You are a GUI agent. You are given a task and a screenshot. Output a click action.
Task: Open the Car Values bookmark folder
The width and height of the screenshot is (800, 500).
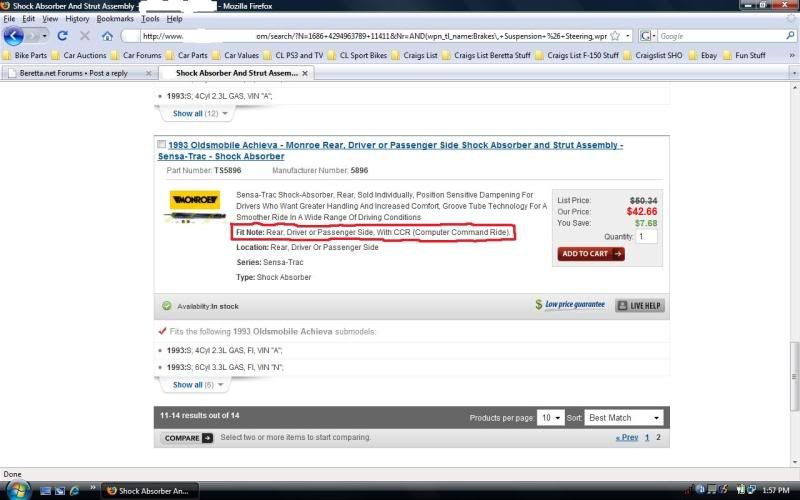[236, 55]
